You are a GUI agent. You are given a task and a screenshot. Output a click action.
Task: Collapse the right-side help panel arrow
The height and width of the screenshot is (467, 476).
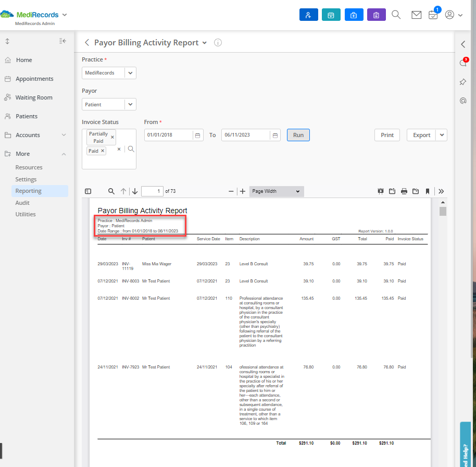(x=462, y=44)
